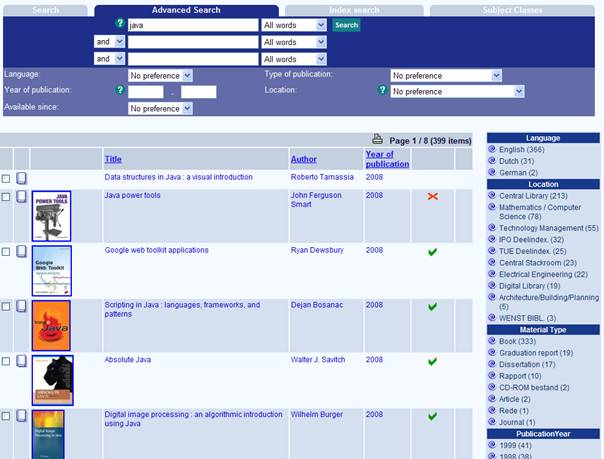Click the green Search button
Screen dimensions: 604x459
[346, 25]
